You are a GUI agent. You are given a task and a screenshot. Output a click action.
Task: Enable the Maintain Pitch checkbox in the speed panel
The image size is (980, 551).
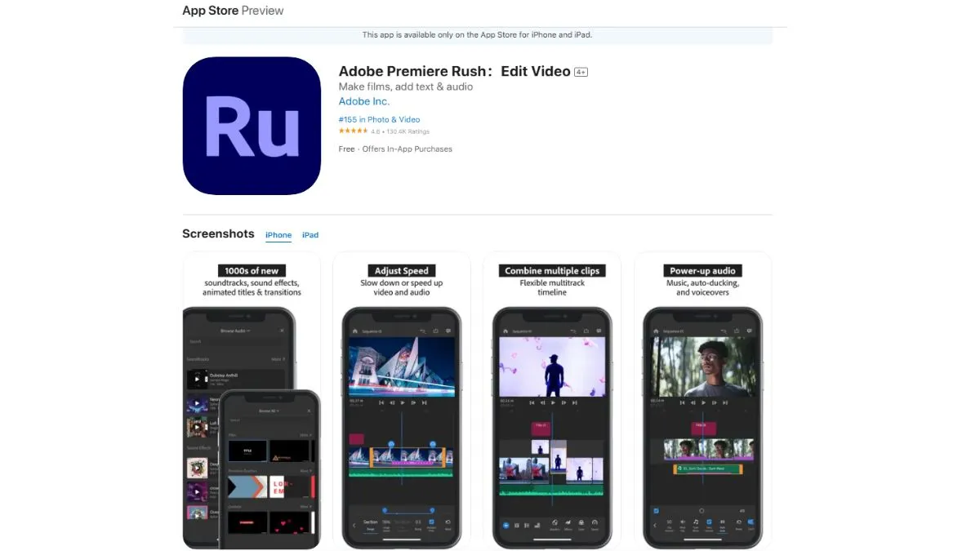[430, 521]
